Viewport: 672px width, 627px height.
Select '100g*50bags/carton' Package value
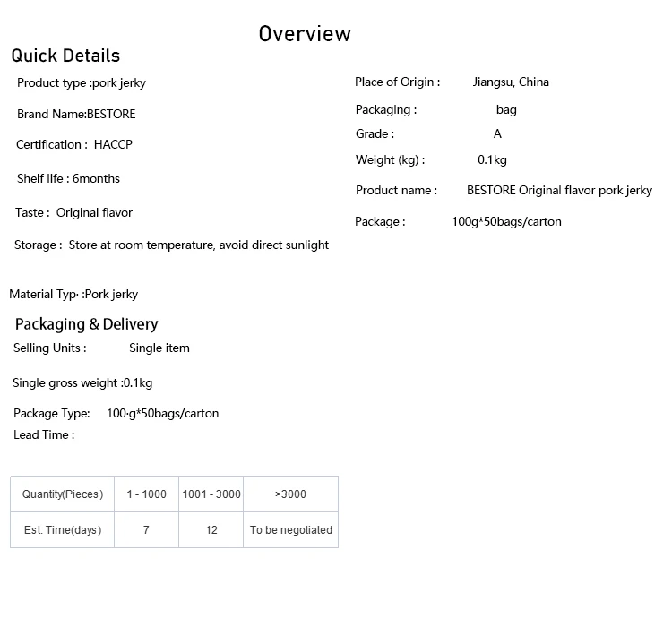pos(506,221)
